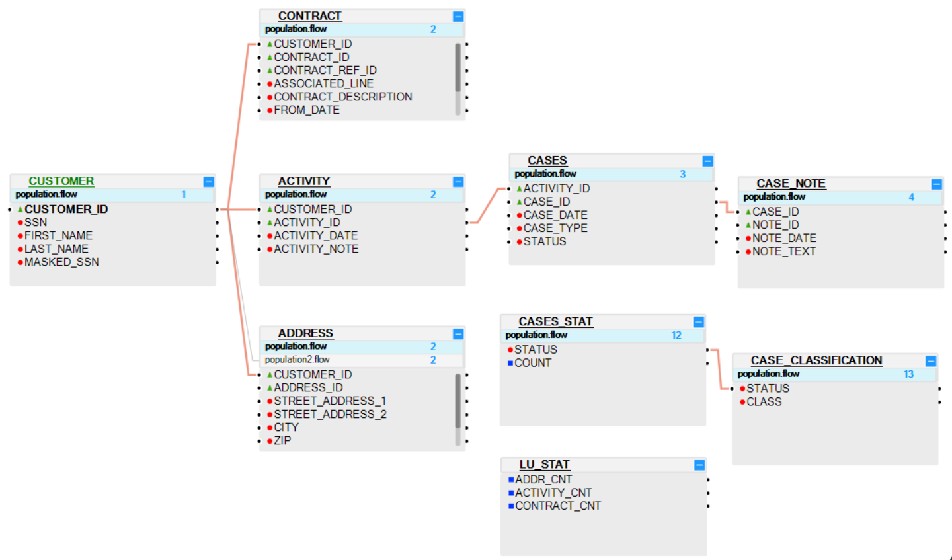Click minus icon on LU_STAT table
The height and width of the screenshot is (560, 952).
[x=699, y=465]
